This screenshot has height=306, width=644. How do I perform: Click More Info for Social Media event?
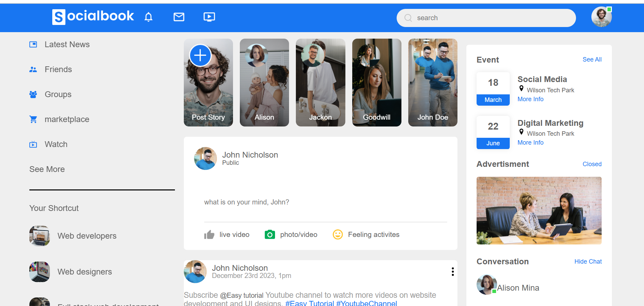point(530,99)
